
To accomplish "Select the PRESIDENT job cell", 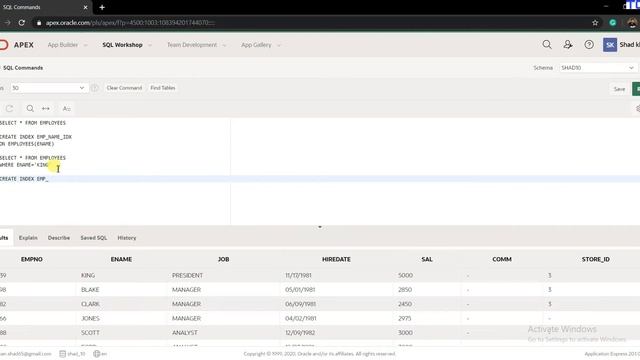I will (187, 276).
